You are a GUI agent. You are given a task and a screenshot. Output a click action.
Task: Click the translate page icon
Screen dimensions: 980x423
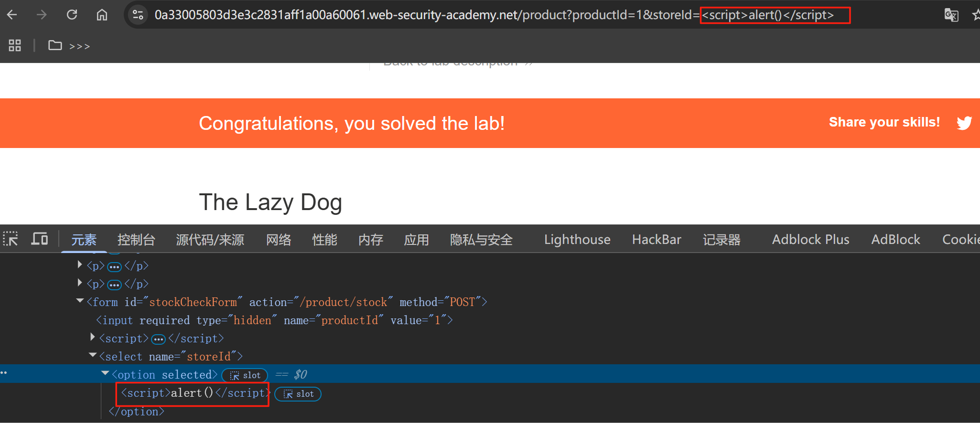pos(951,15)
